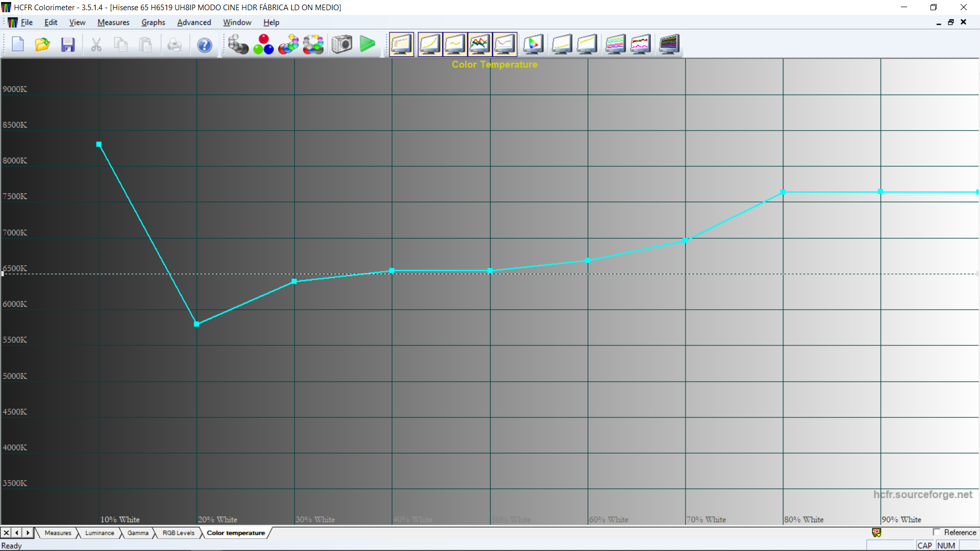Screen dimensions: 980x551
Task: Open the Window menu
Action: pos(237,22)
